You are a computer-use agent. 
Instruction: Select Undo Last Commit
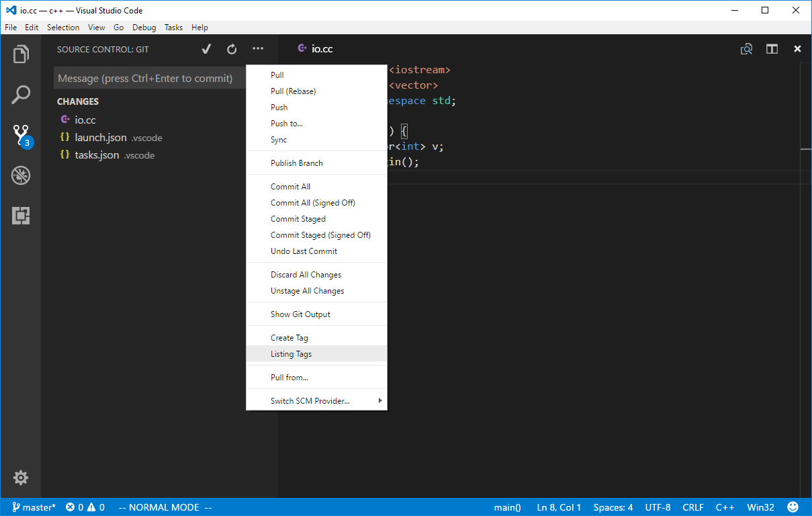[x=316, y=251]
